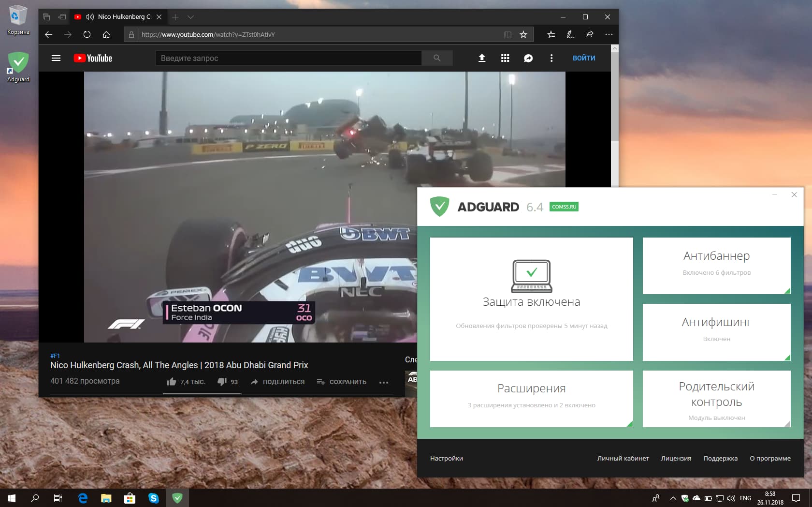Image resolution: width=812 pixels, height=507 pixels.
Task: Close the Nico Hulkenberg tab
Action: [x=159, y=17]
